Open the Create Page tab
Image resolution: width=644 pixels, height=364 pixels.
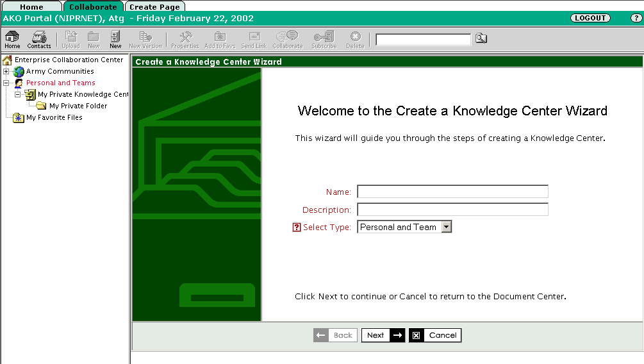154,7
